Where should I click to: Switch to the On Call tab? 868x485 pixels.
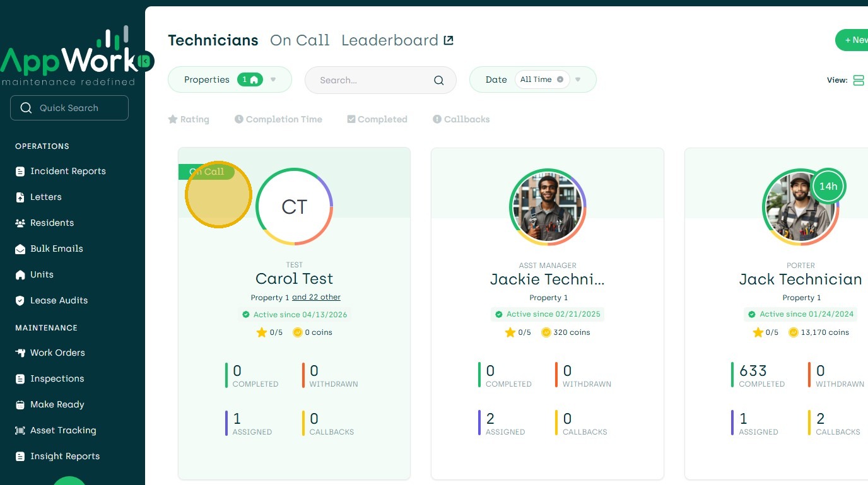tap(300, 40)
